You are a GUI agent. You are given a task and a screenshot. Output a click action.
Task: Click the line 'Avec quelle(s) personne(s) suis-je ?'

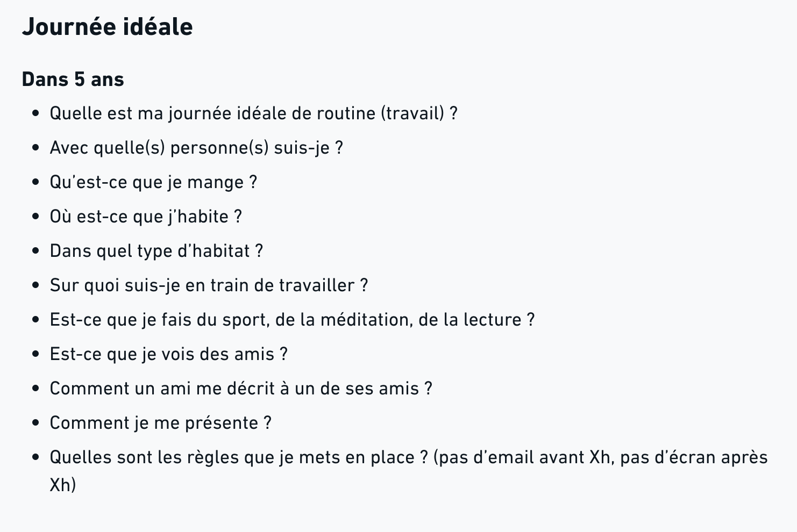point(196,148)
